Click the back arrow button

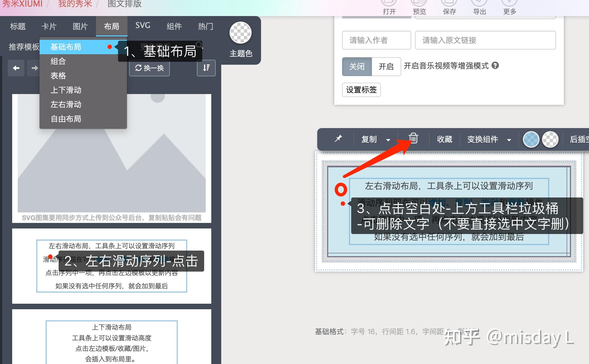(16, 68)
